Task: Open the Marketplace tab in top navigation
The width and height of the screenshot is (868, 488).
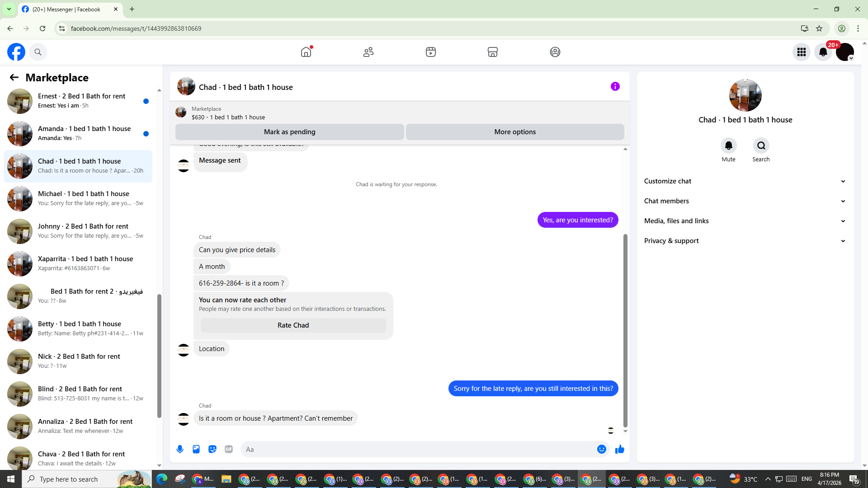Action: 492,52
